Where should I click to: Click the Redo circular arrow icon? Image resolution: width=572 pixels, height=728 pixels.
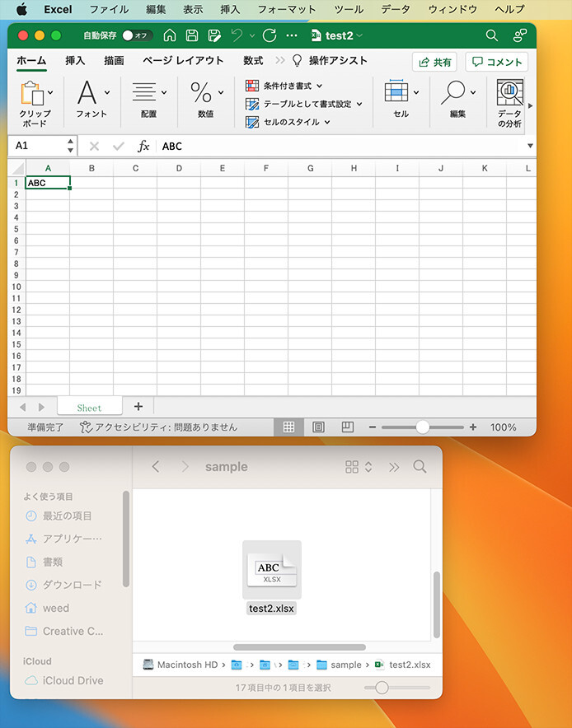pyautogui.click(x=270, y=35)
